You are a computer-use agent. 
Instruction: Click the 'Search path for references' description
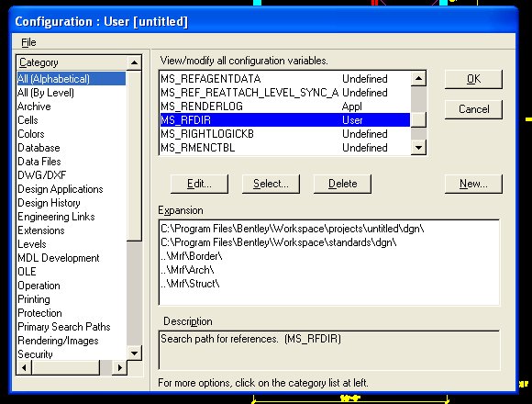tap(250, 339)
